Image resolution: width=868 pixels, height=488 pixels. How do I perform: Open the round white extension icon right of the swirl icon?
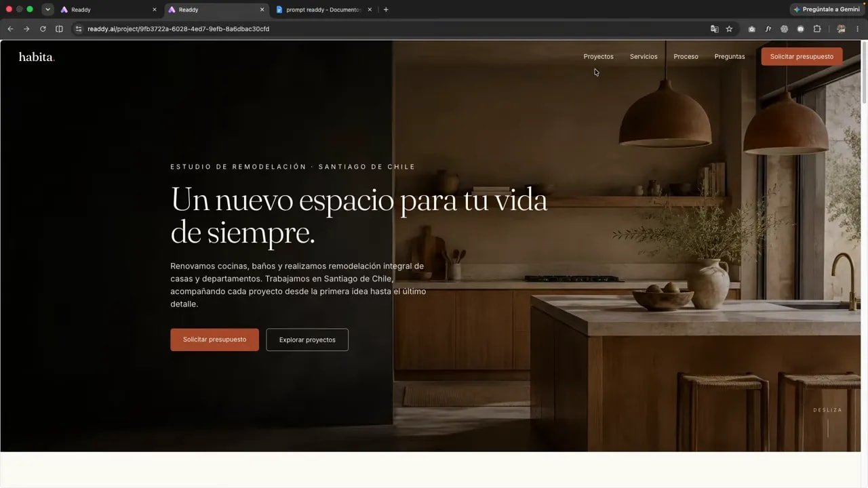pos(800,29)
